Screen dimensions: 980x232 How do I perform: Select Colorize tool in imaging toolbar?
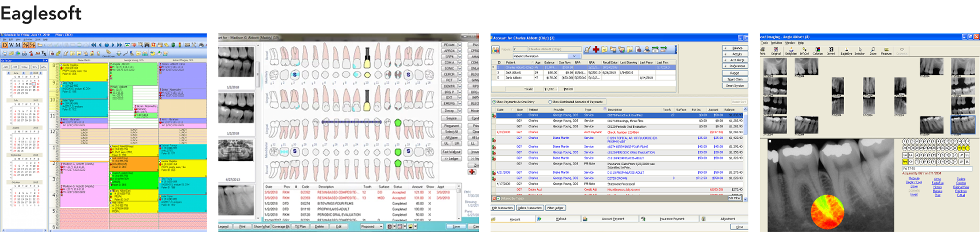[818, 51]
